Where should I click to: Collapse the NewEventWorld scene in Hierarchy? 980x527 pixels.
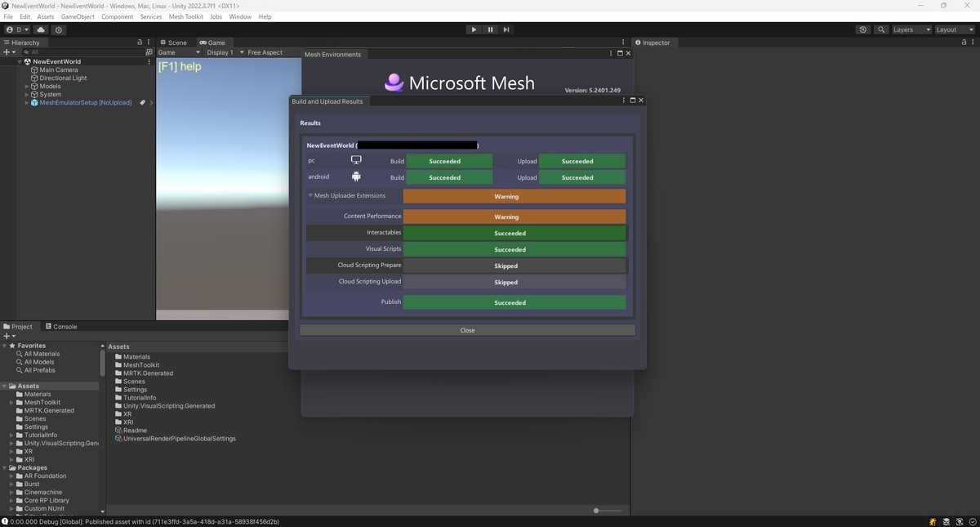point(20,61)
